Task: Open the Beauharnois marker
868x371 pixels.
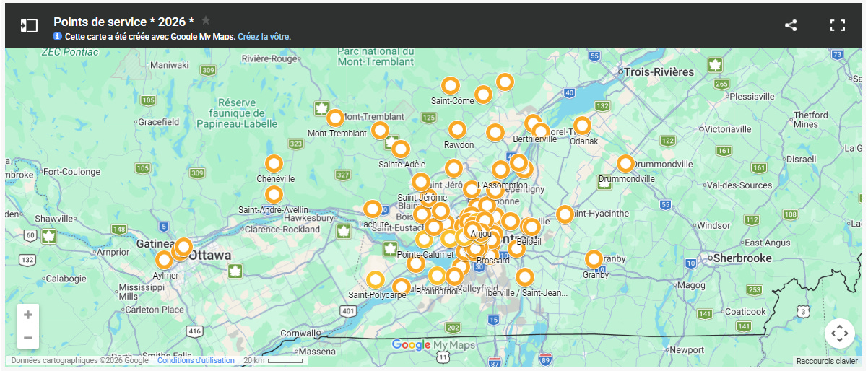Action: [437, 276]
